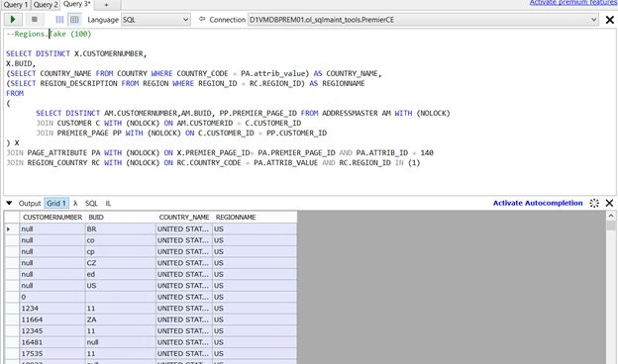Click the 'JOIN CUSTOMER C' line in editor
Image resolution: width=618 pixels, height=364 pixels.
pyautogui.click(x=168, y=123)
